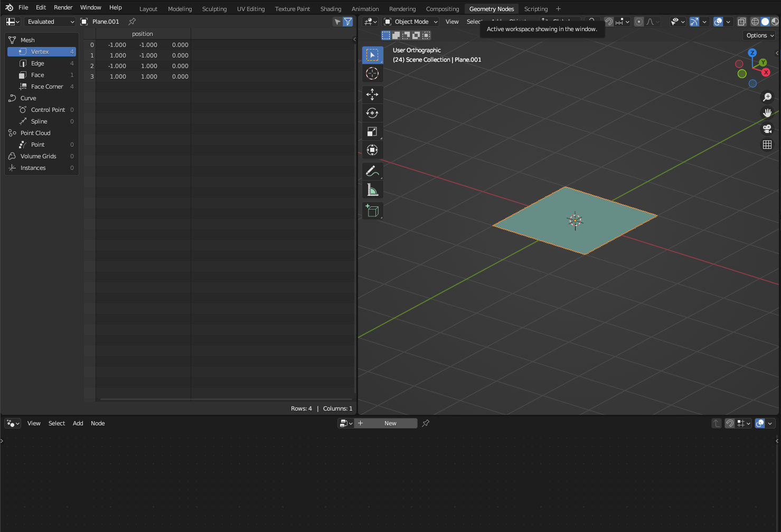The height and width of the screenshot is (532, 781).
Task: Toggle selected-only filter in spreadsheet
Action: coord(337,22)
